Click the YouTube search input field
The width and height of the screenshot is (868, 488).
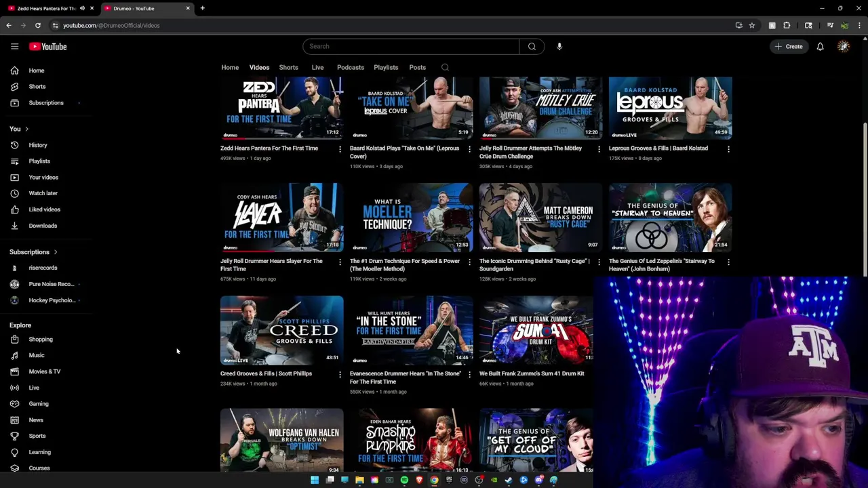pyautogui.click(x=411, y=46)
